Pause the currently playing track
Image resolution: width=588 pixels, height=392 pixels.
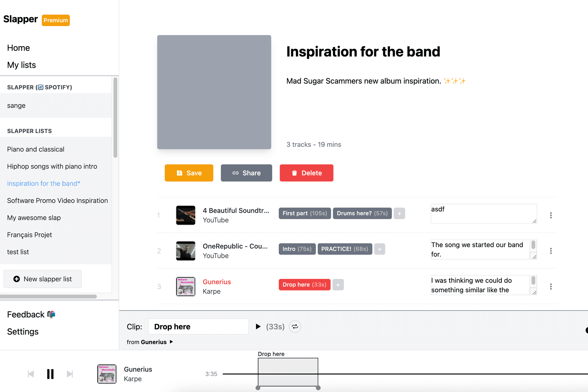50,374
